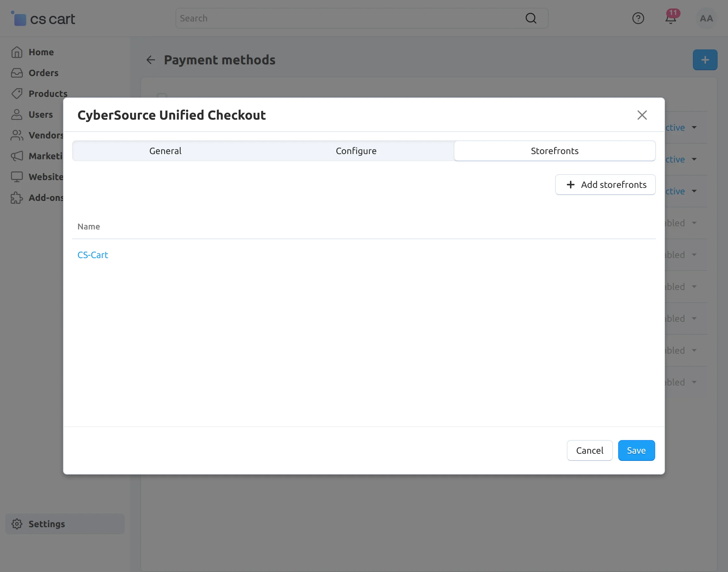Click the back arrow beside Payment methods
Image resolution: width=728 pixels, height=572 pixels.
point(151,60)
